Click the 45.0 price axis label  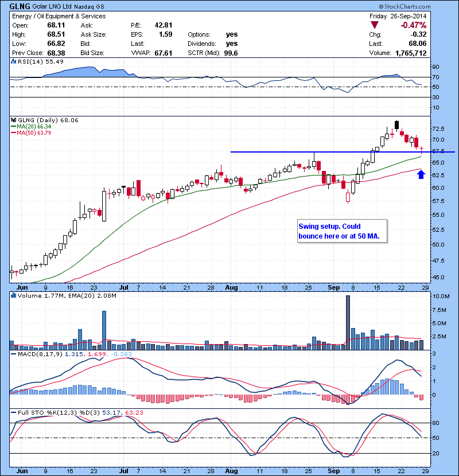point(438,277)
